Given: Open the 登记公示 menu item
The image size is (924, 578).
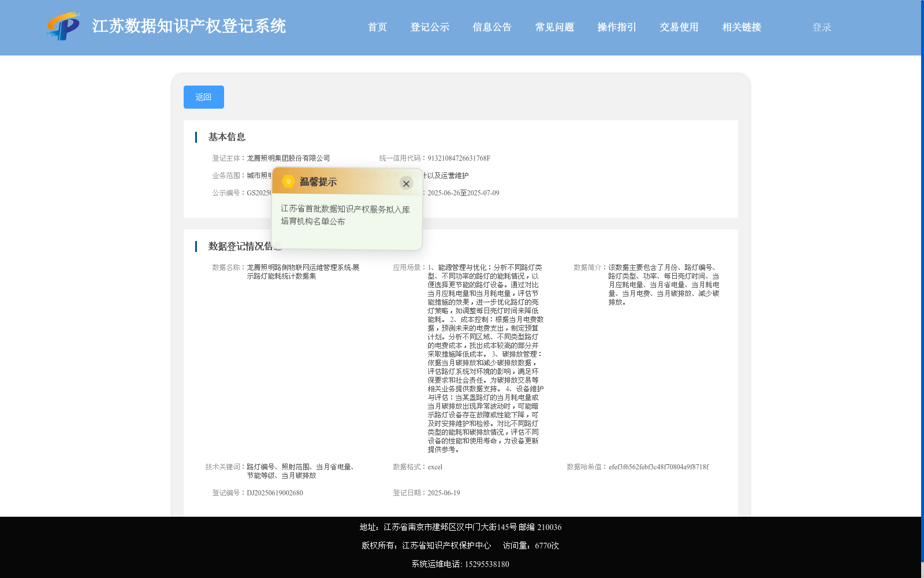Looking at the screenshot, I should 430,27.
